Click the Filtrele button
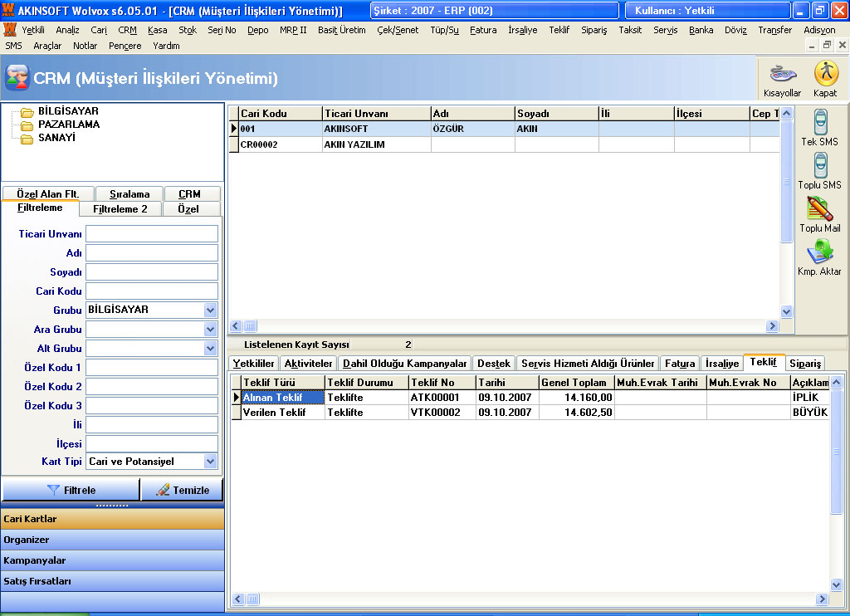This screenshot has width=850, height=616. click(71, 490)
